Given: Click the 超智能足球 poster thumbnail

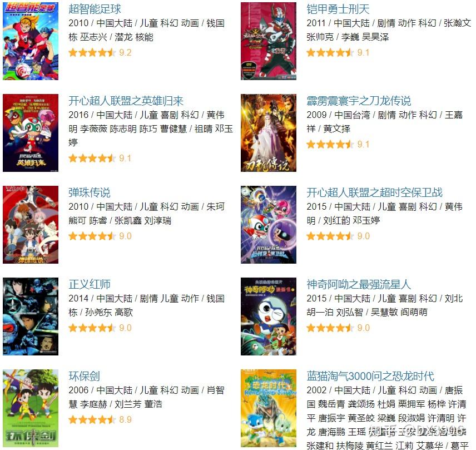Looking at the screenshot, I should [31, 41].
